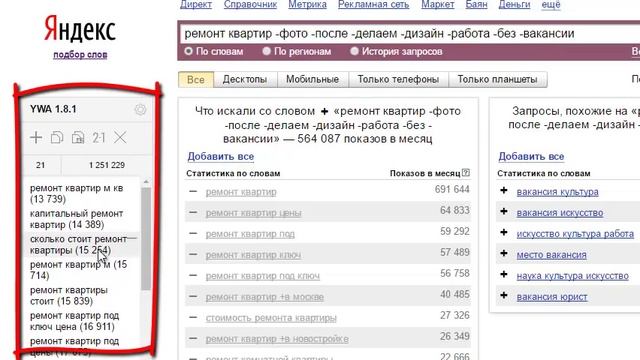640x360 pixels.
Task: Expand the 'ещё' top menu link
Action: [x=551, y=4]
